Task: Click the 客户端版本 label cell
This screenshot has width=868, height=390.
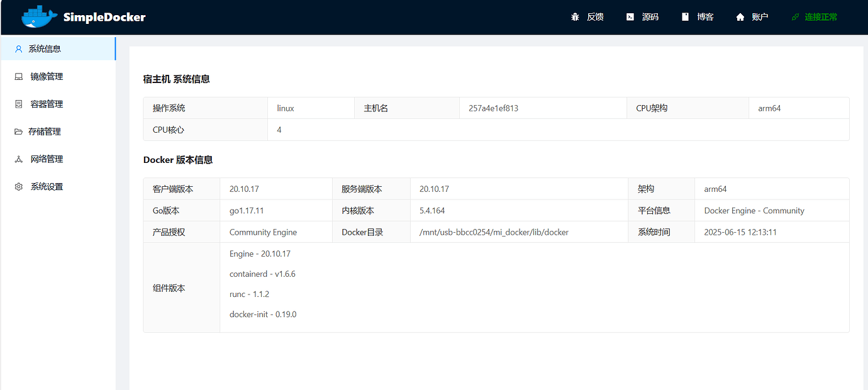Action: pos(182,189)
